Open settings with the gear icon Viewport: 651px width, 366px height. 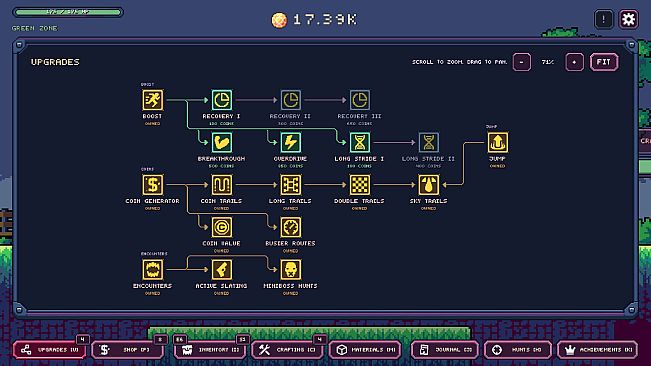[628, 19]
